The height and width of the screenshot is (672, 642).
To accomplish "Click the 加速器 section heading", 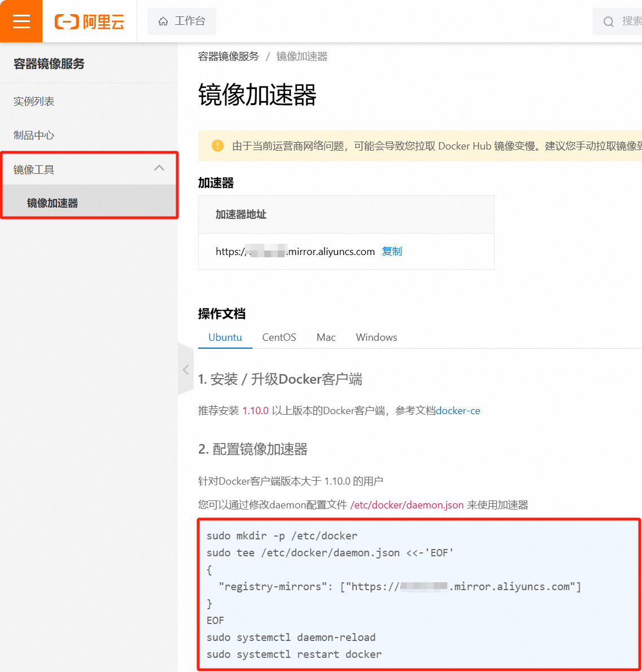I will point(216,183).
